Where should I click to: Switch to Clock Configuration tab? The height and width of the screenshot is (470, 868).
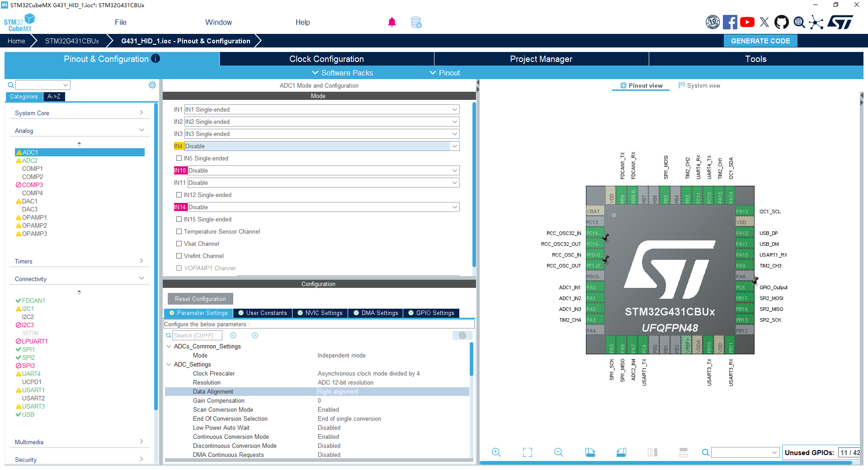[326, 59]
